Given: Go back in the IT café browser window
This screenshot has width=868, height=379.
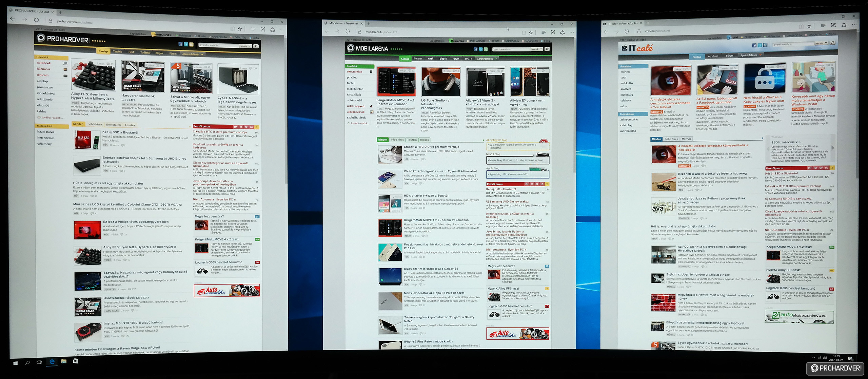Looking at the screenshot, I should pyautogui.click(x=606, y=32).
